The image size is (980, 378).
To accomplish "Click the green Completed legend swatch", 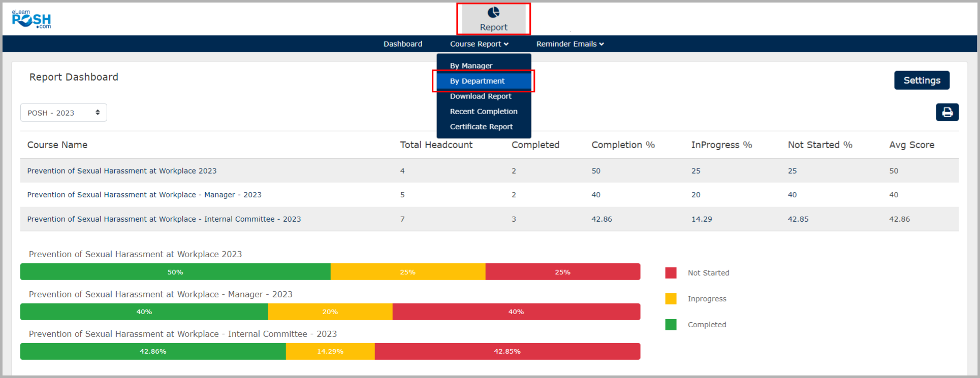I will point(671,325).
